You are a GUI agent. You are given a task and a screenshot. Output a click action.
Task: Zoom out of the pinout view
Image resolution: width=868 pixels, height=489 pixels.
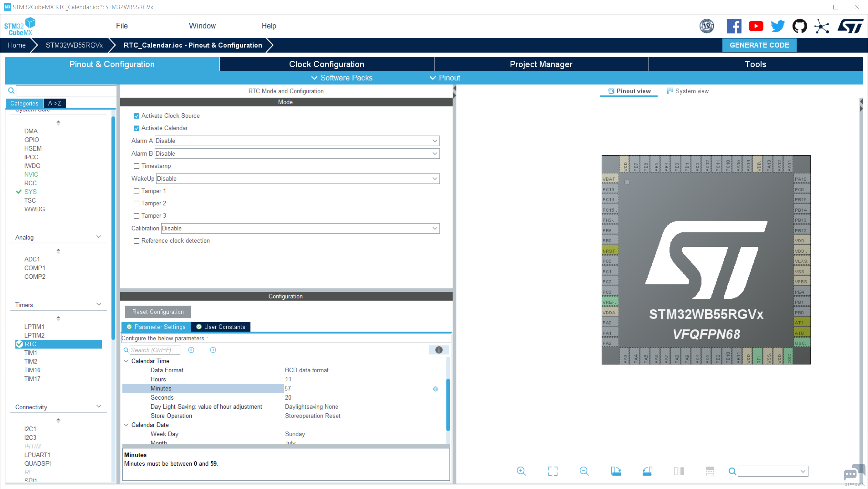pyautogui.click(x=584, y=471)
